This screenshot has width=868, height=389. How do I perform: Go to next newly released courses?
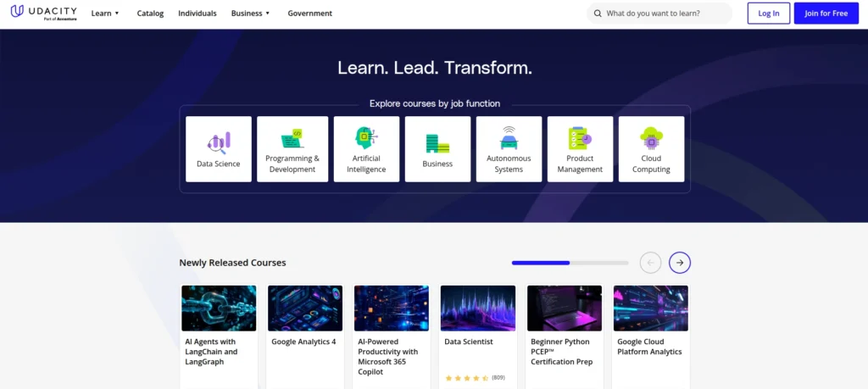(679, 263)
